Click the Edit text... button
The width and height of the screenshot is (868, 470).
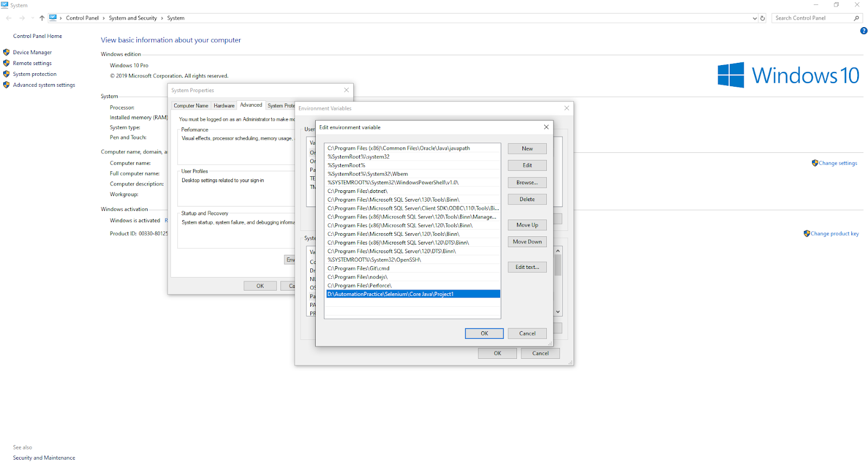click(x=527, y=267)
